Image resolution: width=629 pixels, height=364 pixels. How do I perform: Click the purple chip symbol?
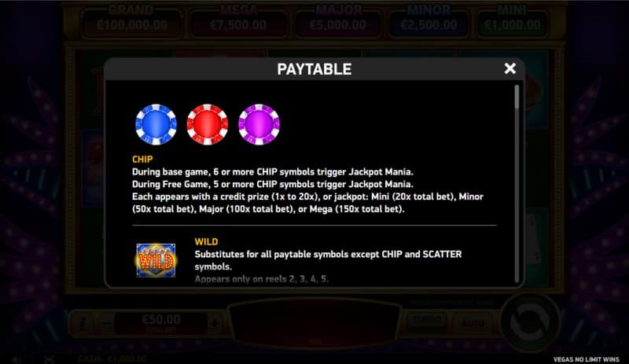(259, 124)
